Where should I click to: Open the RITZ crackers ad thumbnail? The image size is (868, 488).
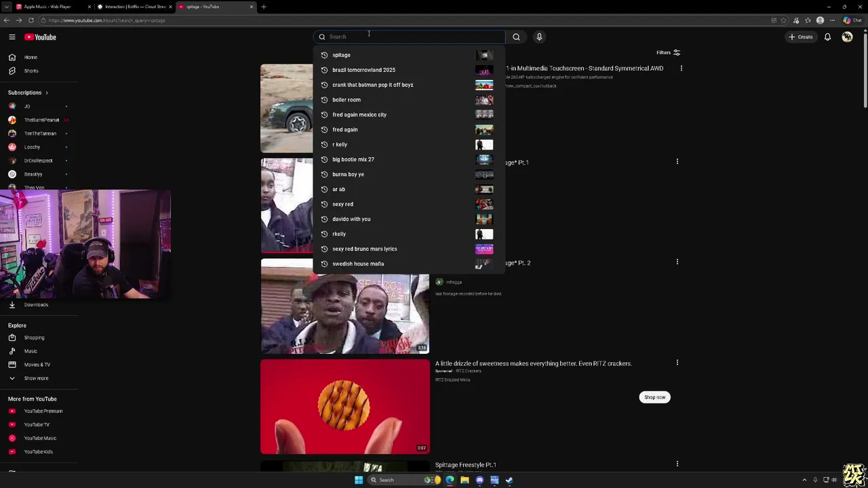pos(345,407)
